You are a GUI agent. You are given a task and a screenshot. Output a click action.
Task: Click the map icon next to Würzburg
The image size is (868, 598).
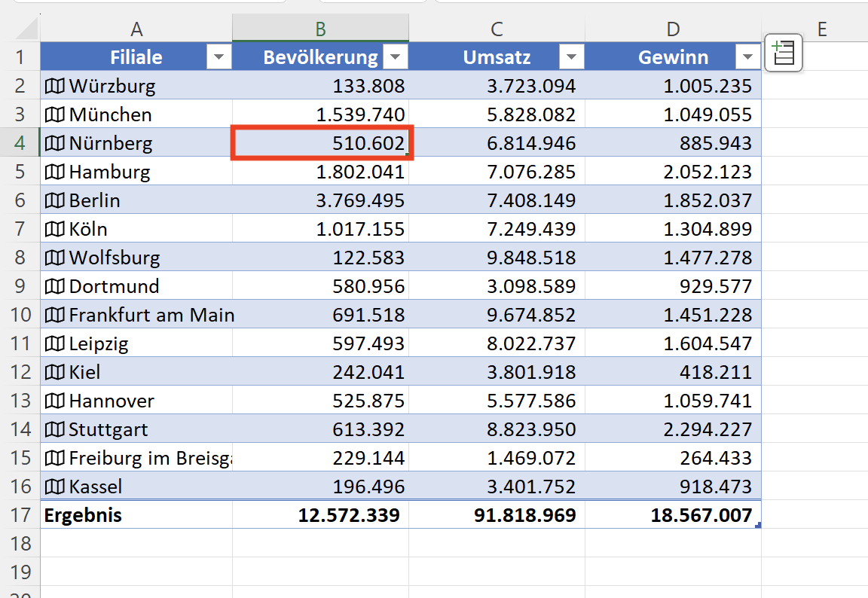(x=55, y=86)
